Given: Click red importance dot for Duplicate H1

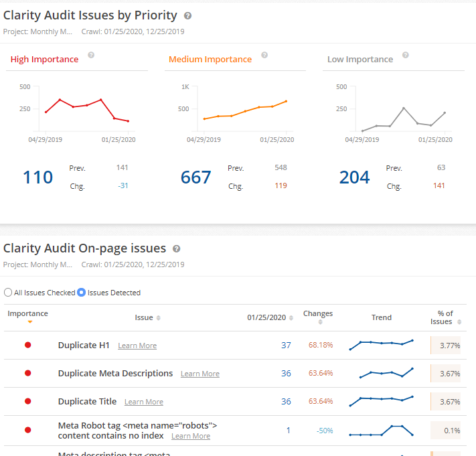Looking at the screenshot, I should pyautogui.click(x=28, y=345).
